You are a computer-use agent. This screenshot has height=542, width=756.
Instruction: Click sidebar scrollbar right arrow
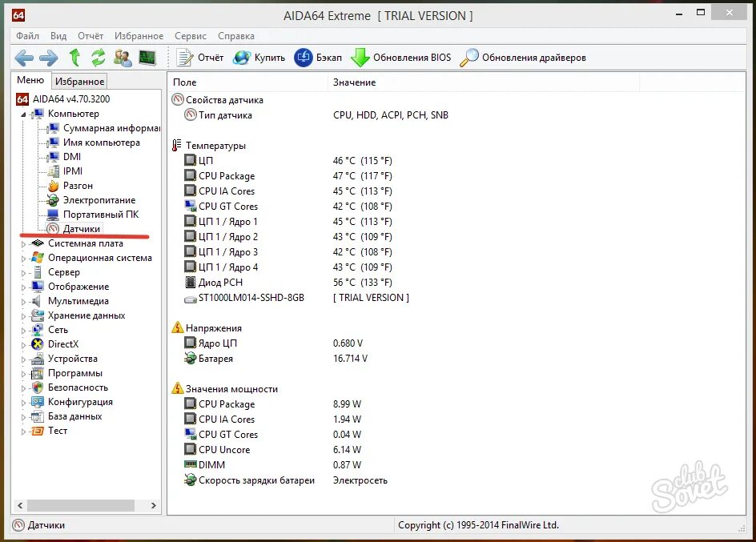pyautogui.click(x=153, y=505)
